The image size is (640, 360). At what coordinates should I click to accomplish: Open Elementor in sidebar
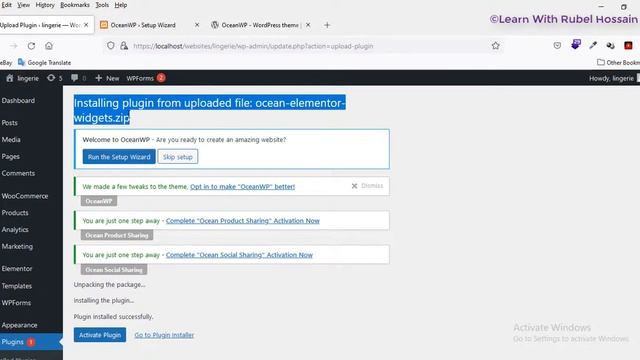pyautogui.click(x=17, y=269)
